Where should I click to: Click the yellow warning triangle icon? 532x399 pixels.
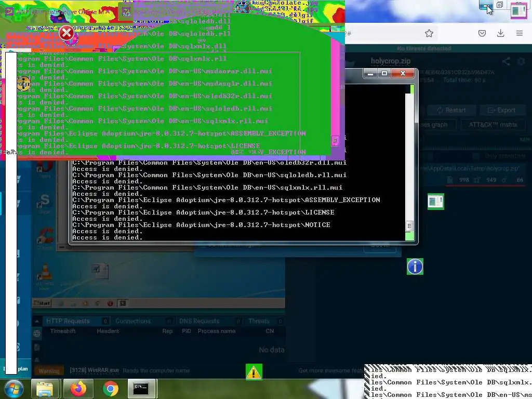[x=254, y=372]
